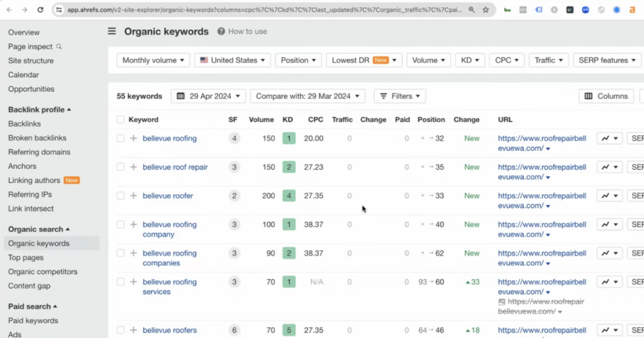Add bellevue roof repair with plus icon
This screenshot has height=338, width=644.
tap(133, 167)
